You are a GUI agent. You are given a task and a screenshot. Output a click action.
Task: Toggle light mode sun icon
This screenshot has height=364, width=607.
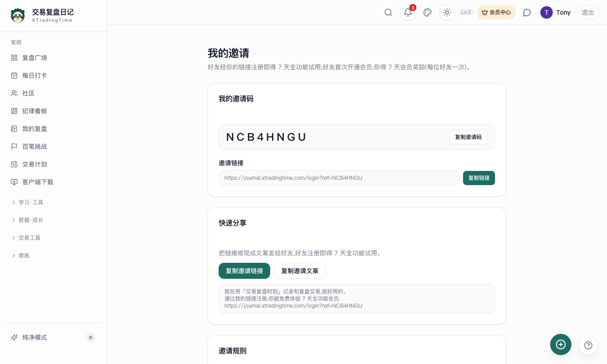point(447,12)
